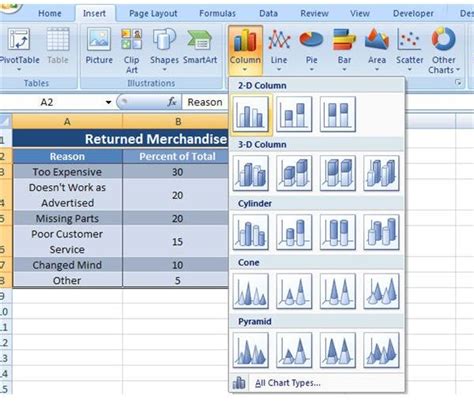Click the Select All corner button
This screenshot has width=474, height=403.
[5, 122]
